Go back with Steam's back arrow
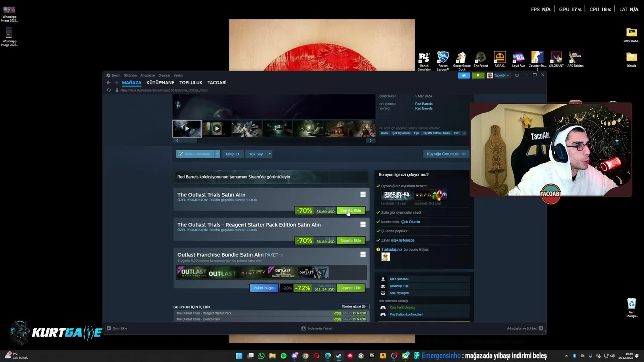The width and height of the screenshot is (644, 362). point(108,83)
